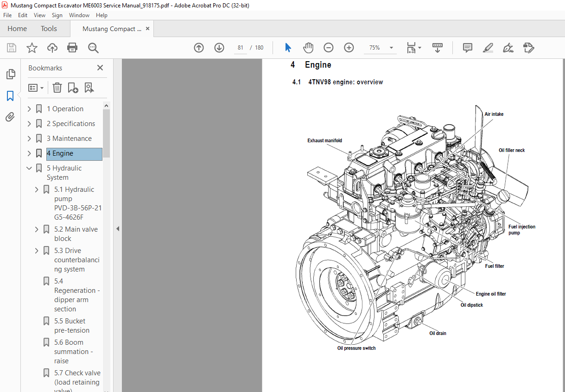The height and width of the screenshot is (392, 565).
Task: Expand the 4 Engine bookmark
Action: pos(29,153)
